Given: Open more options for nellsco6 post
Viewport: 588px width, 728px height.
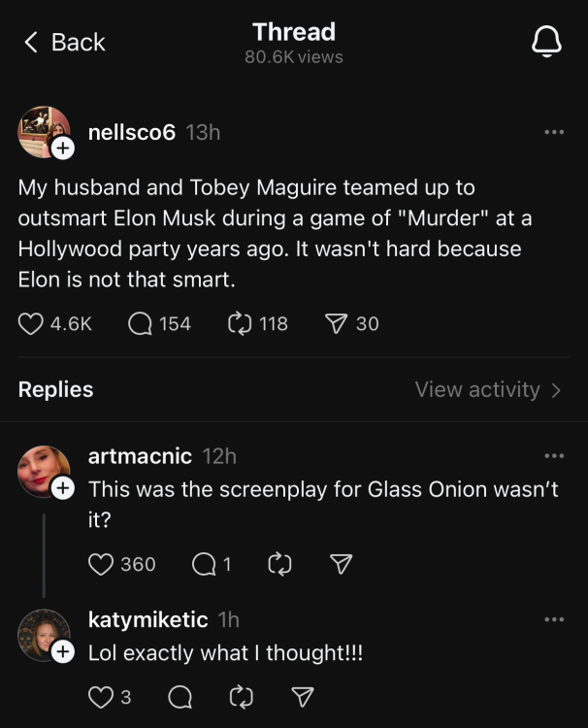Looking at the screenshot, I should pyautogui.click(x=553, y=132).
